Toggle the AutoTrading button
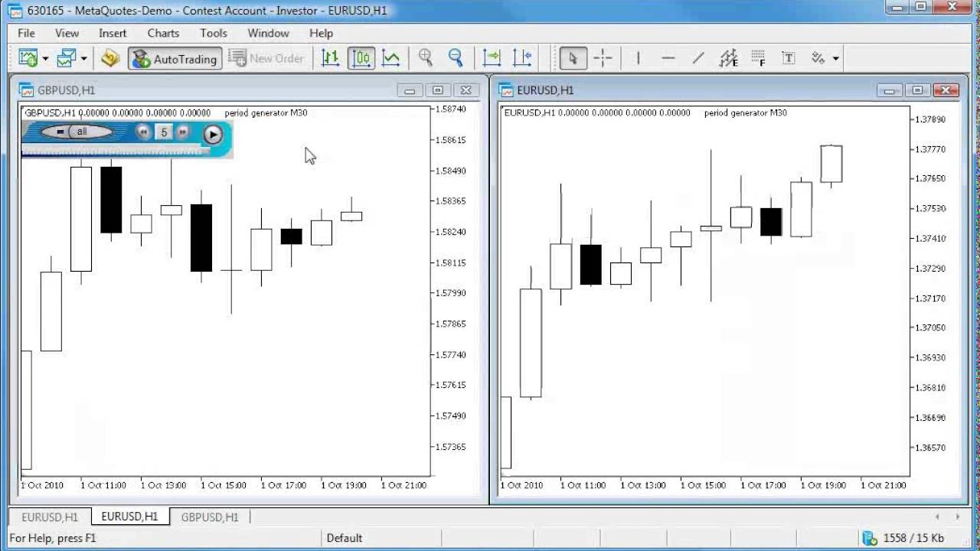The image size is (980, 551). [x=175, y=58]
